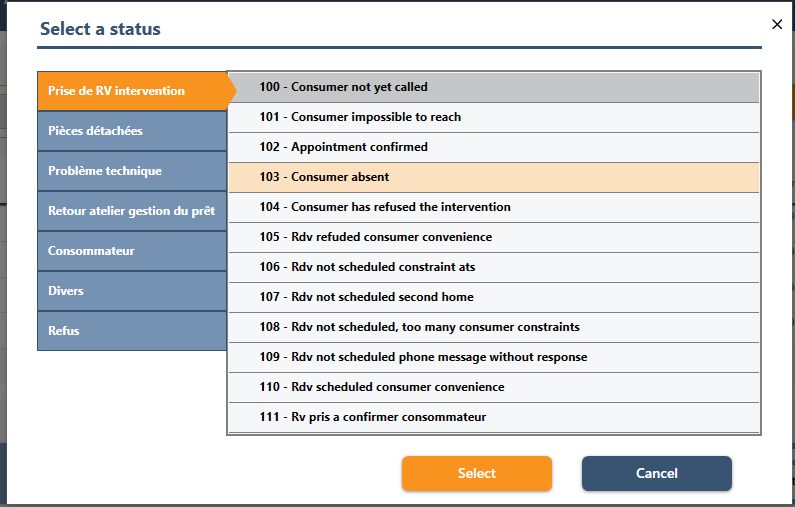Open the Prise de RV intervention tab

click(x=132, y=91)
